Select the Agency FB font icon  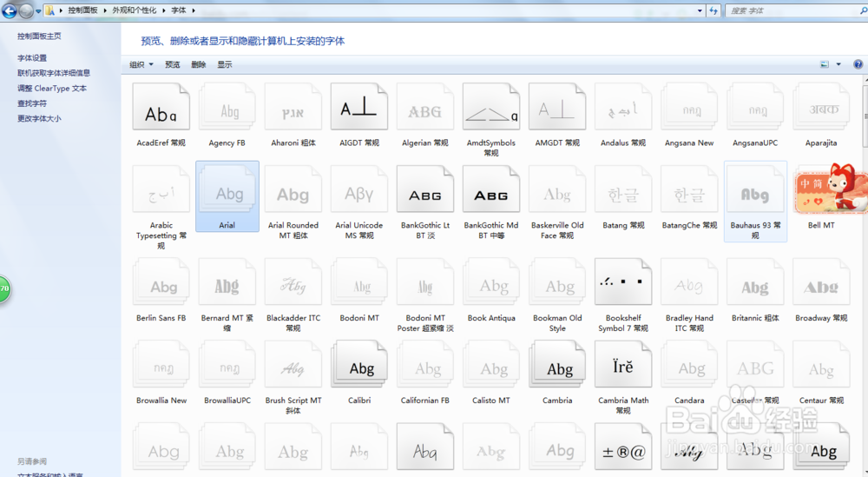(x=227, y=107)
